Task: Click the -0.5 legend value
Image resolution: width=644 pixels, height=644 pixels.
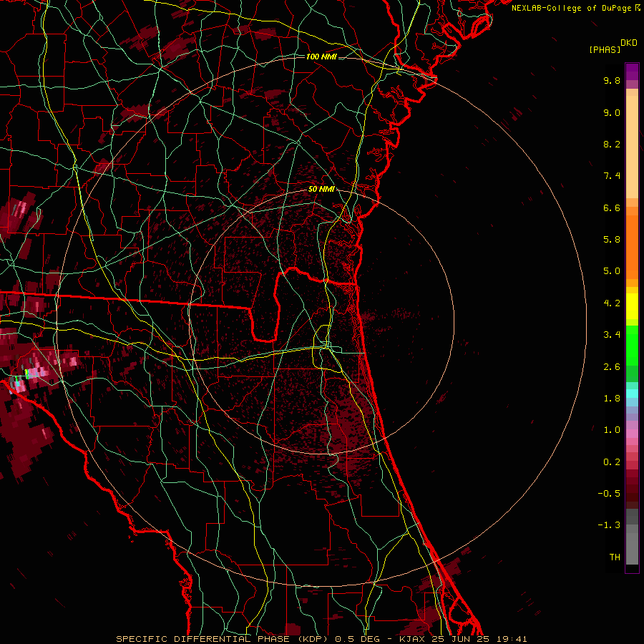Action: coord(609,494)
